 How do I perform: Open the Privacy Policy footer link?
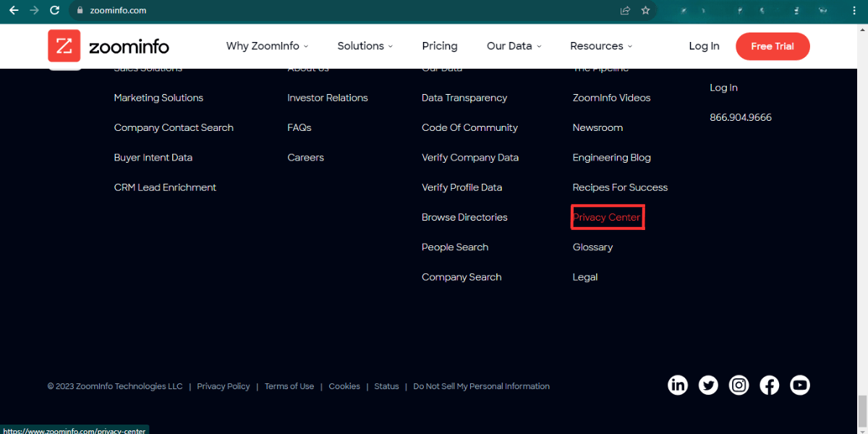[x=223, y=386]
